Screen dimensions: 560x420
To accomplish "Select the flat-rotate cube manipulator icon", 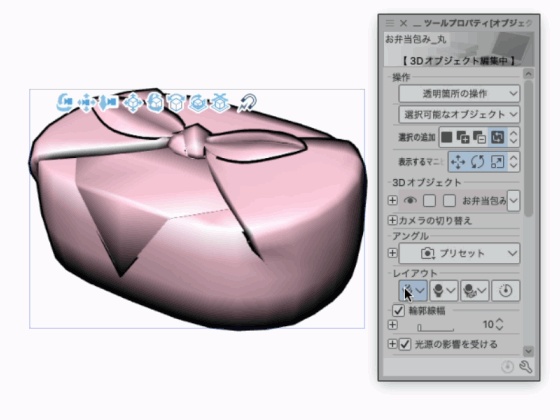I will [176, 103].
